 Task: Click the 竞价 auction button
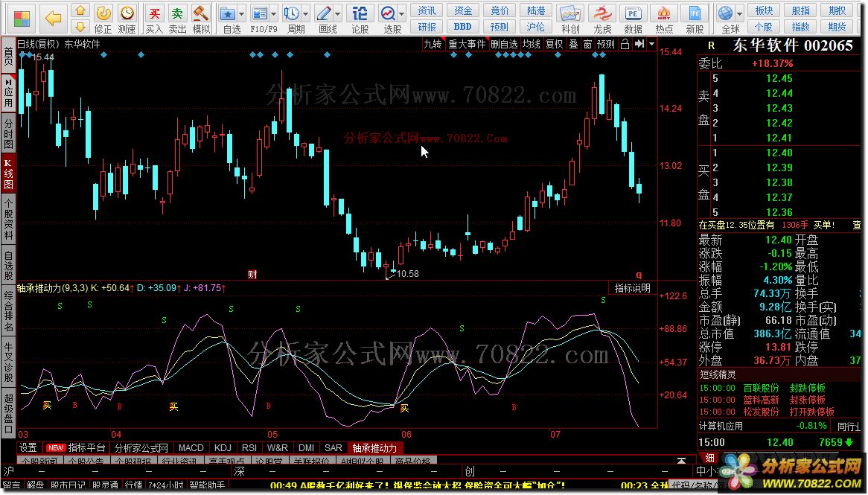[x=500, y=10]
